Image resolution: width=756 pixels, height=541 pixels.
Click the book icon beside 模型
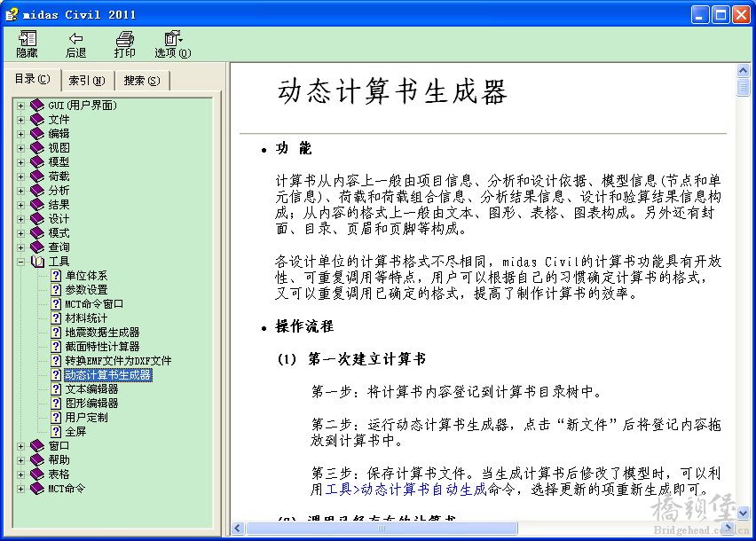pyautogui.click(x=37, y=162)
